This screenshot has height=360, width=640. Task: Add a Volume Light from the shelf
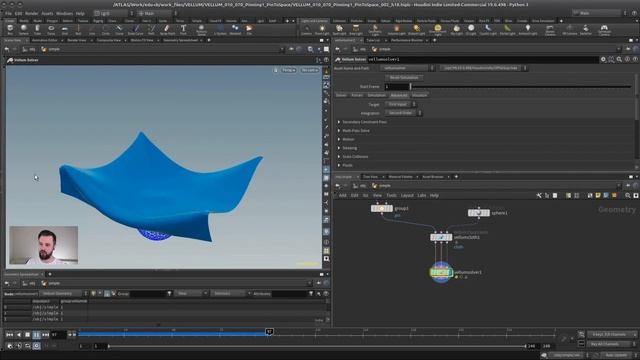[x=396, y=29]
